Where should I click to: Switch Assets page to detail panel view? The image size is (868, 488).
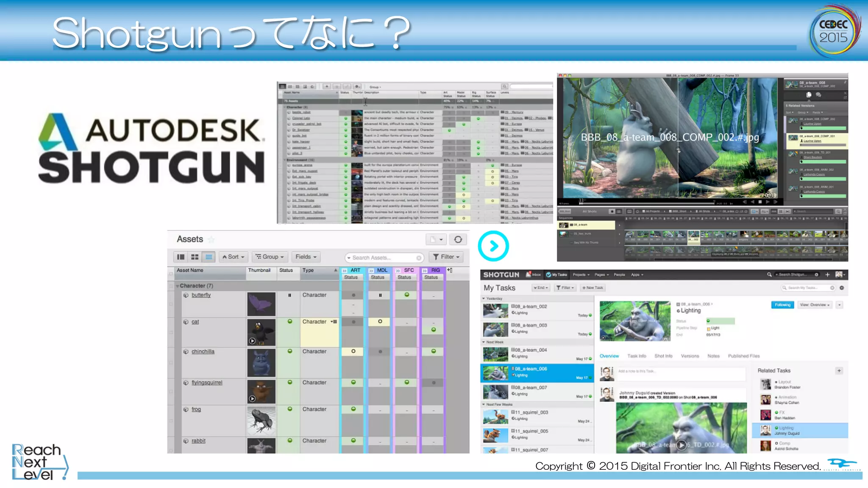tap(181, 257)
